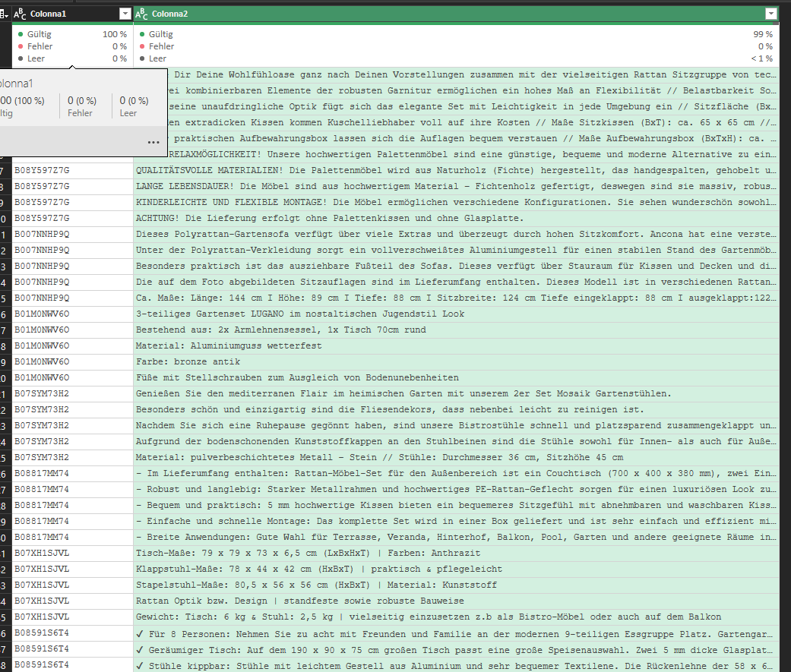The width and height of the screenshot is (791, 672).
Task: Select 'Gewicht: Tisch: 6 kg' cell
Action: point(456,617)
